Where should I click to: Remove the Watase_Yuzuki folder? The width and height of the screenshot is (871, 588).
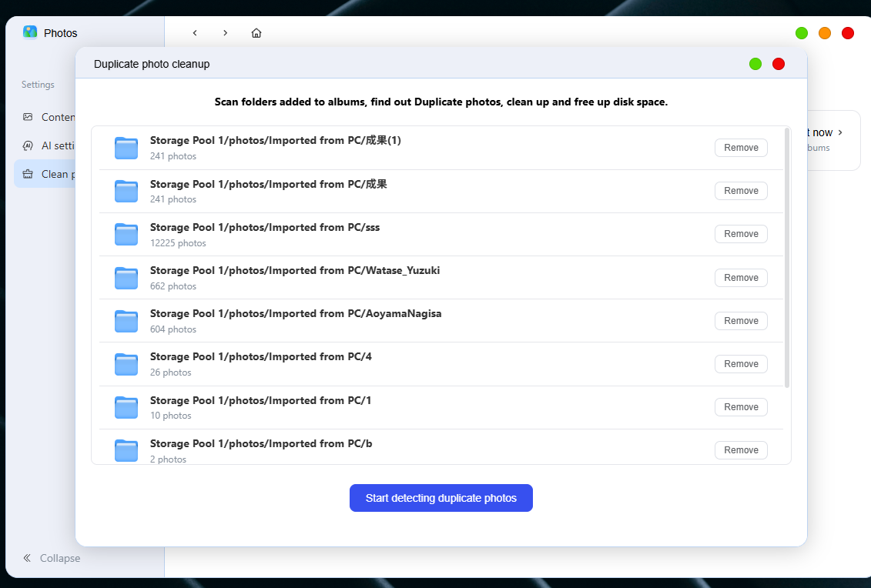[741, 278]
